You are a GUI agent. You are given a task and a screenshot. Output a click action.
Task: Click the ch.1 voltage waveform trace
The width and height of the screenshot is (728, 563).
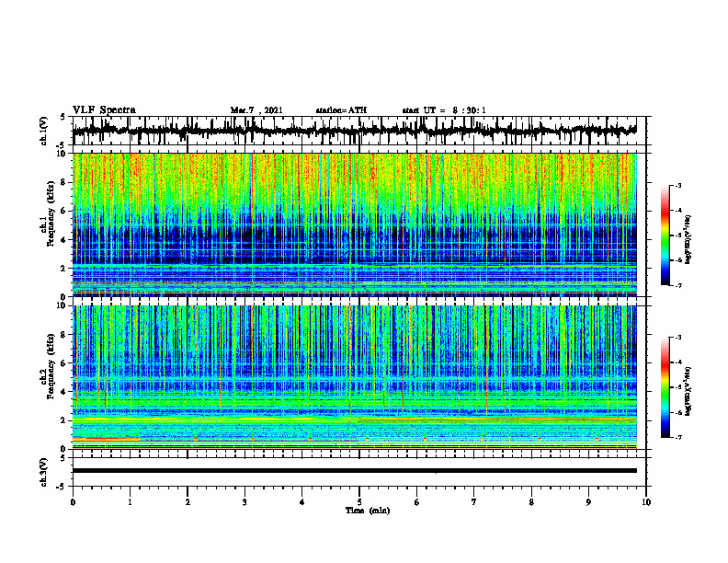pos(355,131)
